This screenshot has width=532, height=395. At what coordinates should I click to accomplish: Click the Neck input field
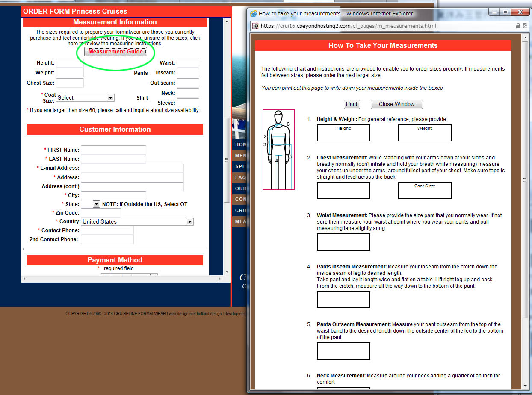pos(188,93)
